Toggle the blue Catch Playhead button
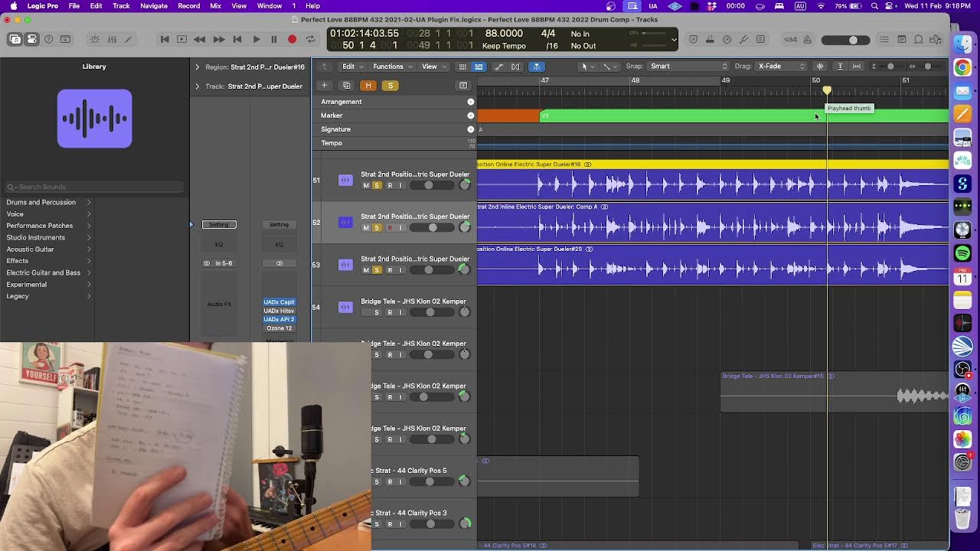 click(537, 67)
